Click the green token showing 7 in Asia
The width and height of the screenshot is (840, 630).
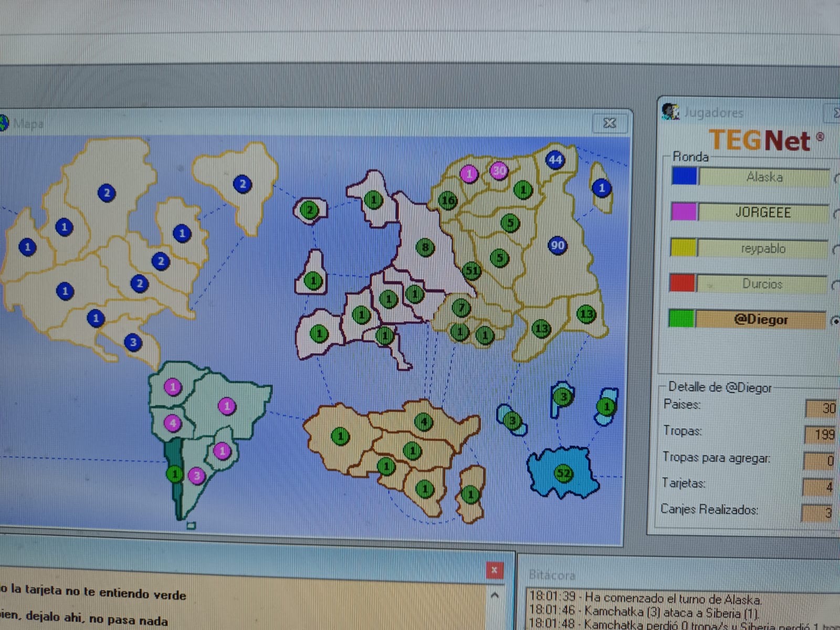[461, 308]
